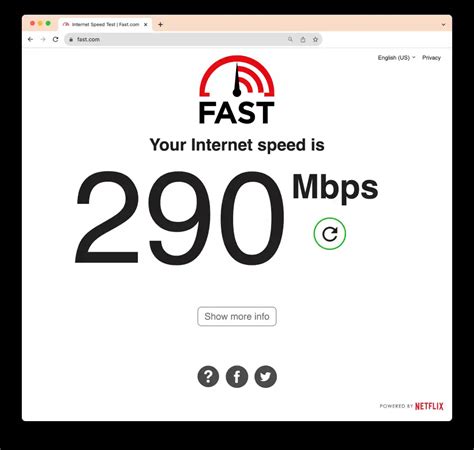
Task: Click the zoom magnifier icon in address bar
Action: 290,39
